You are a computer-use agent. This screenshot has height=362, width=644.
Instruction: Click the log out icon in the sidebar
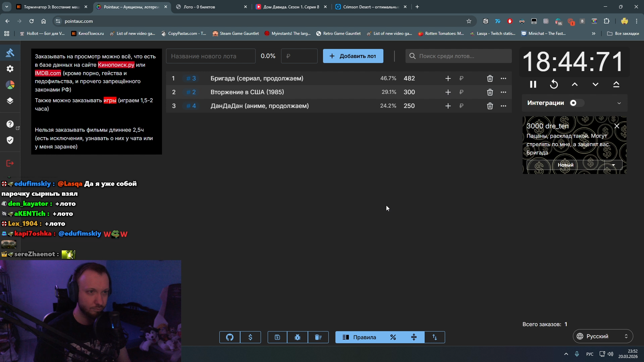pyautogui.click(x=10, y=163)
